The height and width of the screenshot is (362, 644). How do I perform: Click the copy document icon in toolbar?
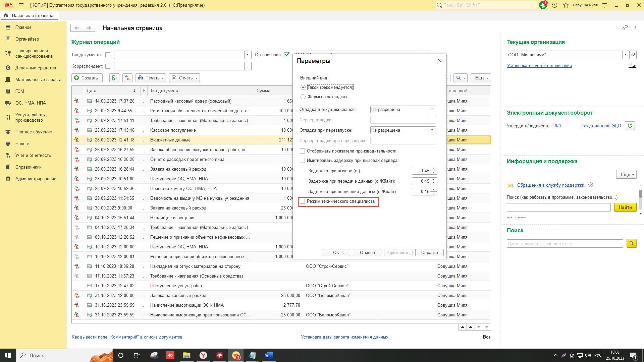tap(114, 78)
